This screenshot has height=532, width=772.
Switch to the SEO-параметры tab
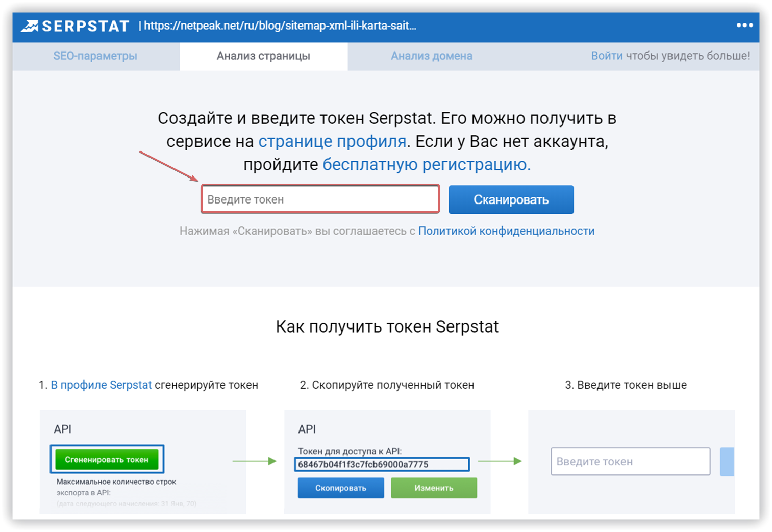(x=95, y=56)
